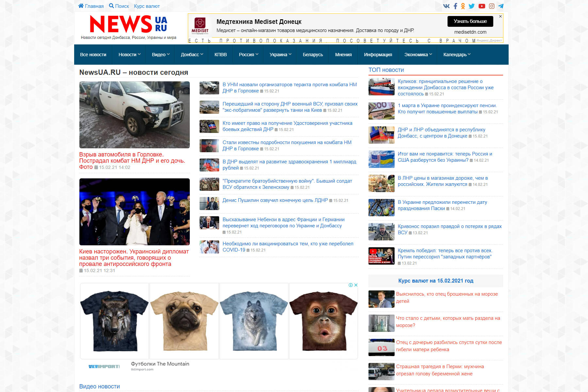Open the Мнения menu item
Image resolution: width=588 pixels, height=392 pixels.
[x=343, y=55]
